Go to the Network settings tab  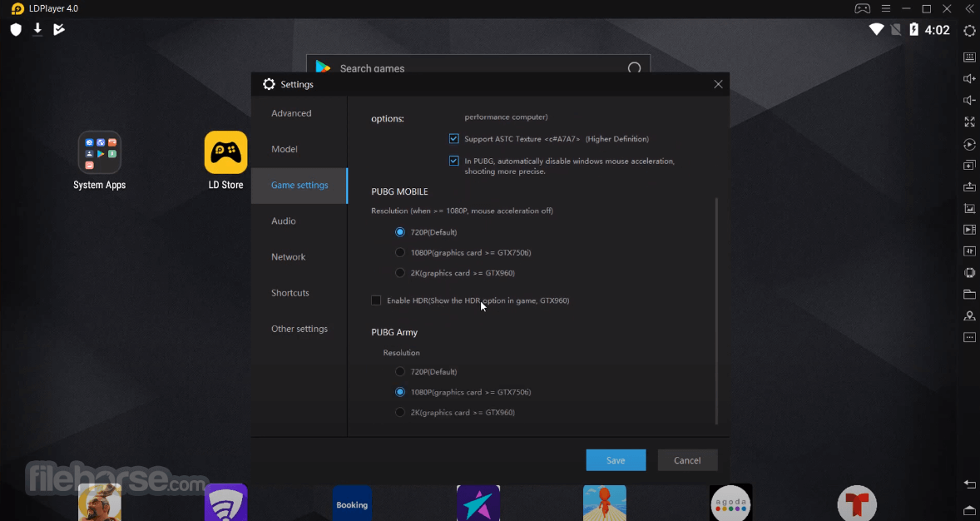pyautogui.click(x=299, y=257)
